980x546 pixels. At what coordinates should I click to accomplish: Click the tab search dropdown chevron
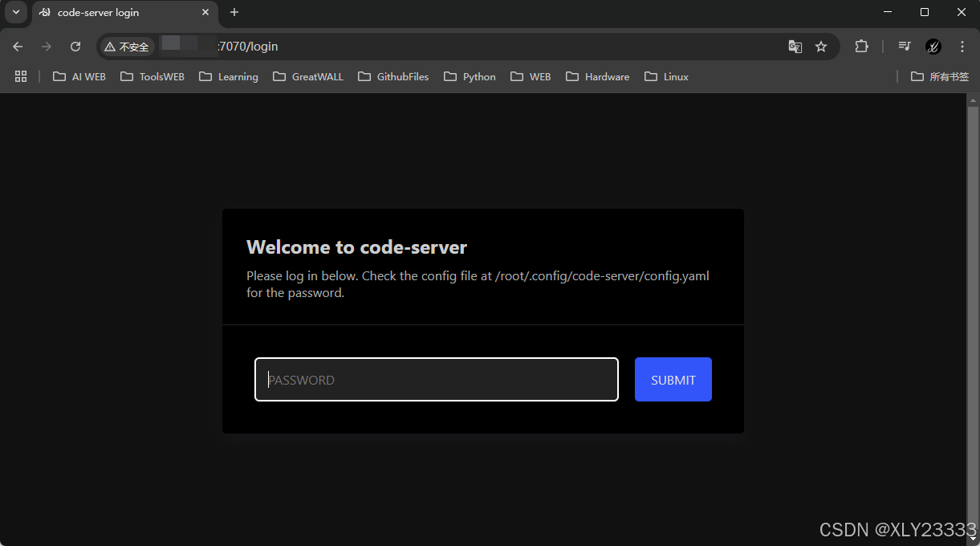point(15,12)
